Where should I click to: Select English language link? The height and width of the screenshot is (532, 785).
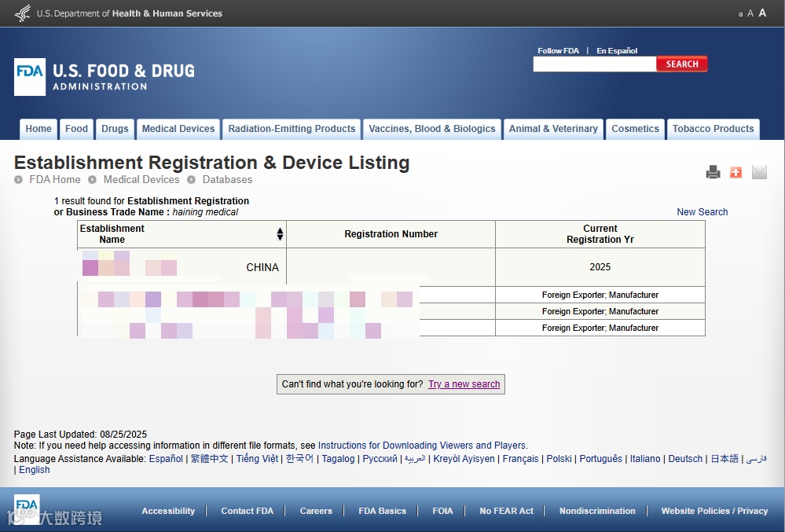(x=34, y=470)
